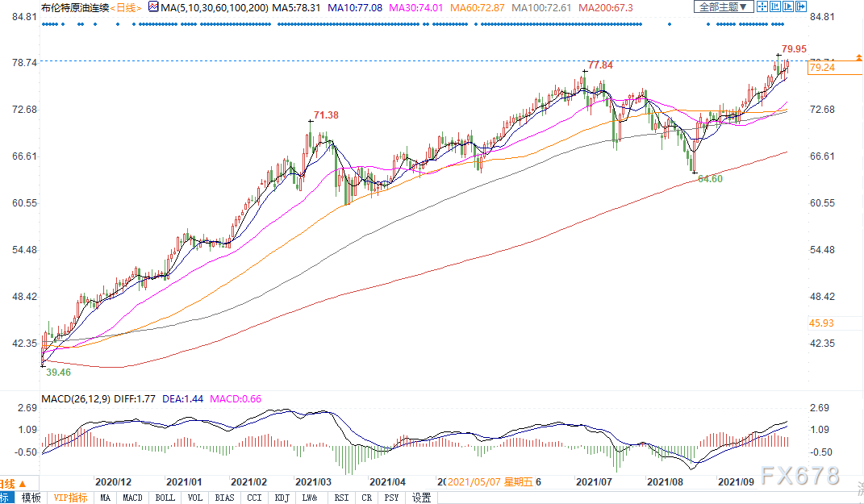Click the 71.38 peak price label
The image size is (864, 504).
click(x=326, y=115)
